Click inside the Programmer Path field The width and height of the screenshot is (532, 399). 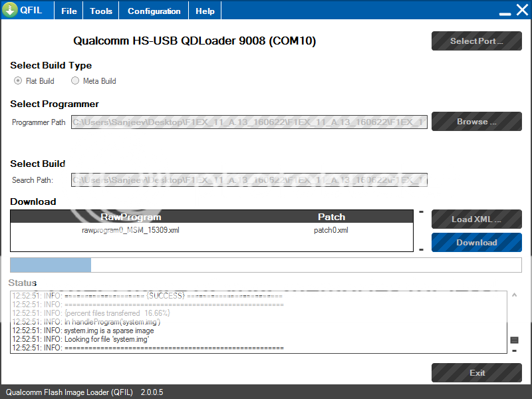tap(249, 122)
